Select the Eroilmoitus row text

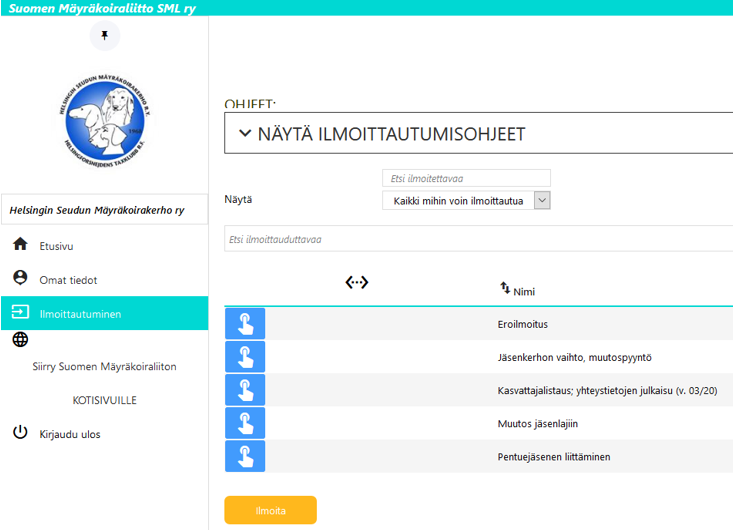pyautogui.click(x=523, y=324)
